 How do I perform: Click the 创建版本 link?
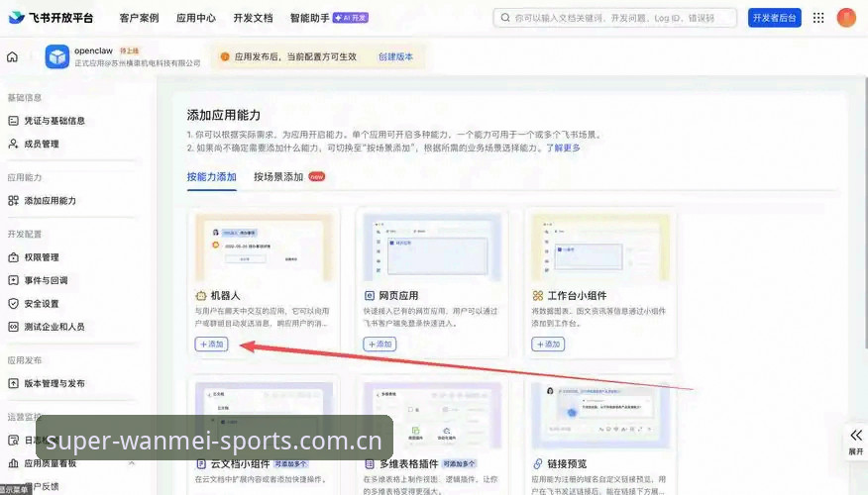point(395,56)
